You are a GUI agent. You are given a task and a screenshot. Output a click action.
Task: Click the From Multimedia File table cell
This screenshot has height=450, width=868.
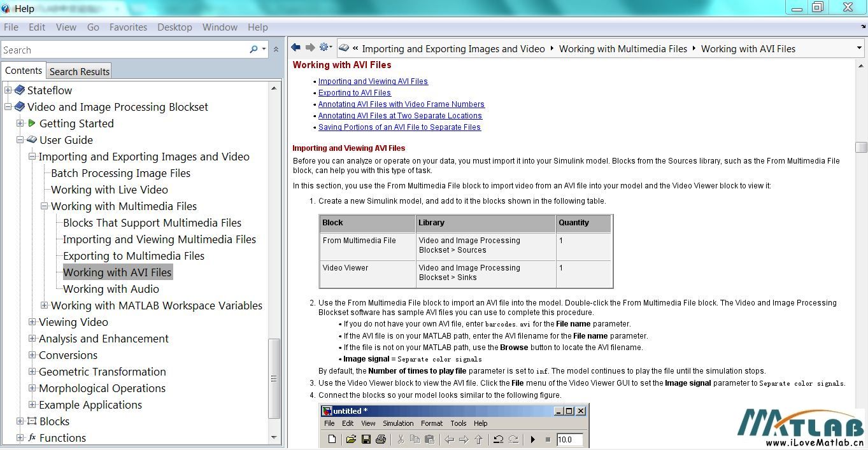coord(367,246)
